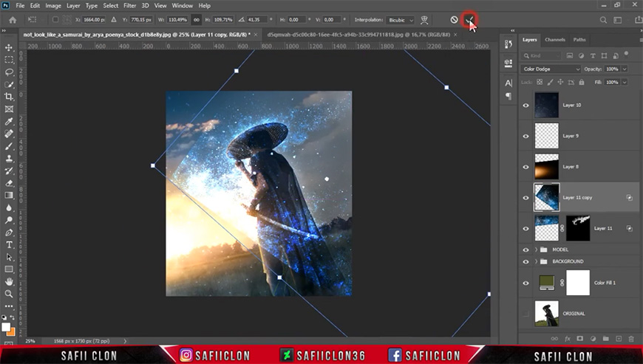Select the Dodge tool

[9, 220]
